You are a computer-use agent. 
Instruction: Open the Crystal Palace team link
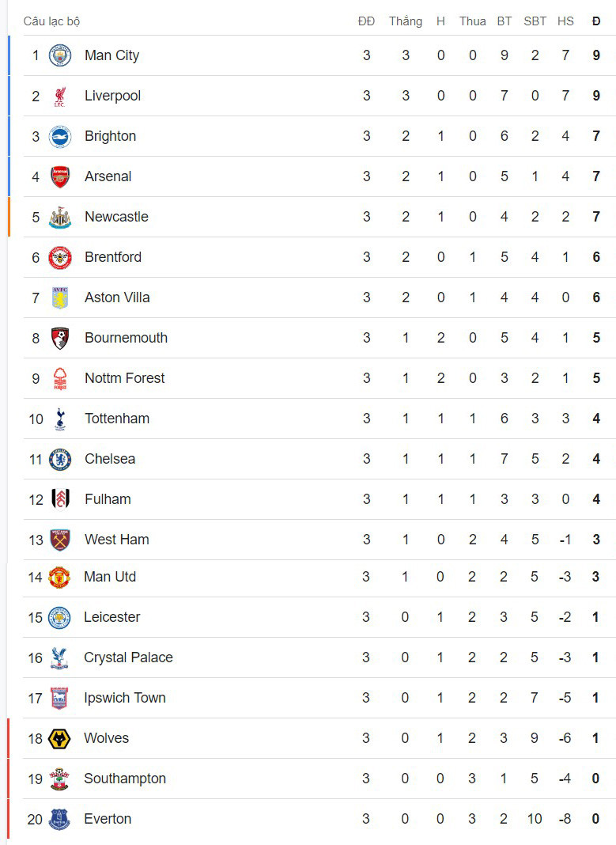[128, 657]
